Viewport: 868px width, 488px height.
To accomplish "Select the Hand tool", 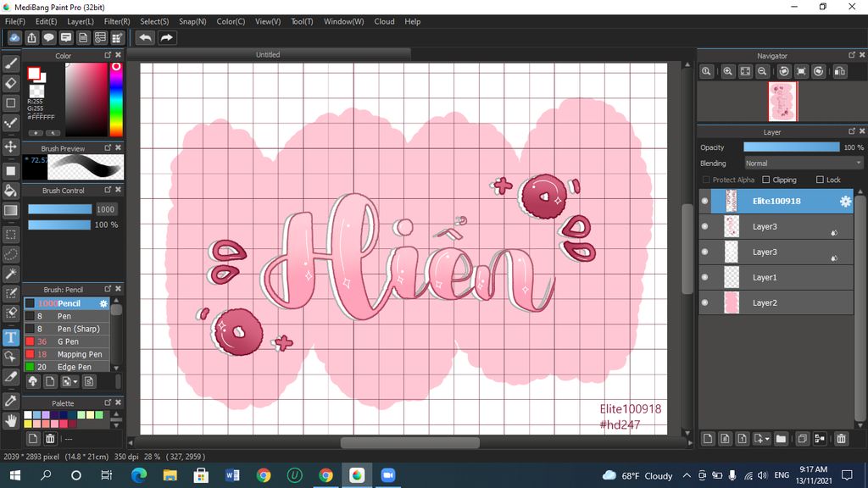I will click(x=10, y=420).
